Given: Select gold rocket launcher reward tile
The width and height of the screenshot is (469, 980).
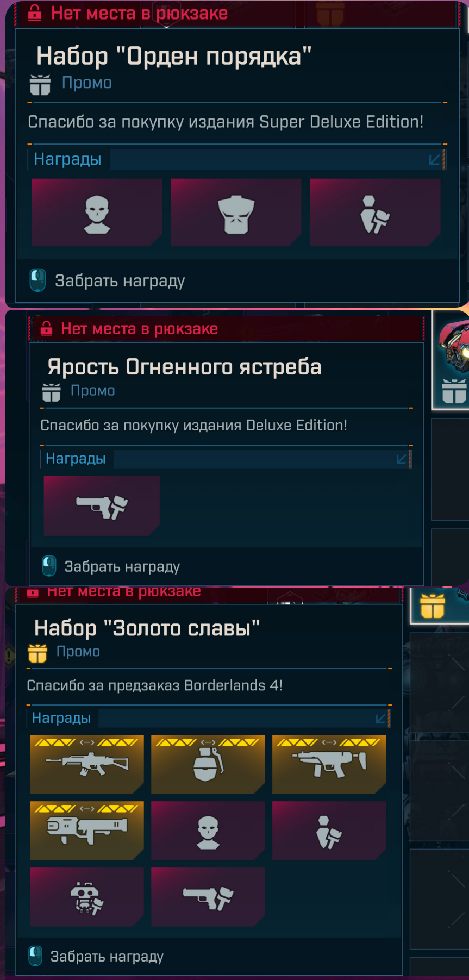Looking at the screenshot, I should tap(87, 831).
